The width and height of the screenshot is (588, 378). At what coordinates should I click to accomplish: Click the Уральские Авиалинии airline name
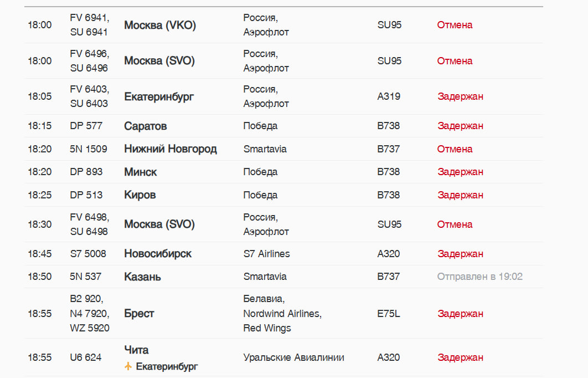pyautogui.click(x=294, y=357)
